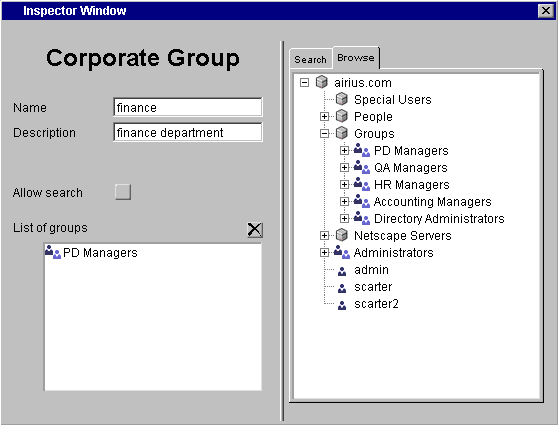Click the Directory Administrators group icon
This screenshot has height=425, width=558.
pyautogui.click(x=362, y=219)
